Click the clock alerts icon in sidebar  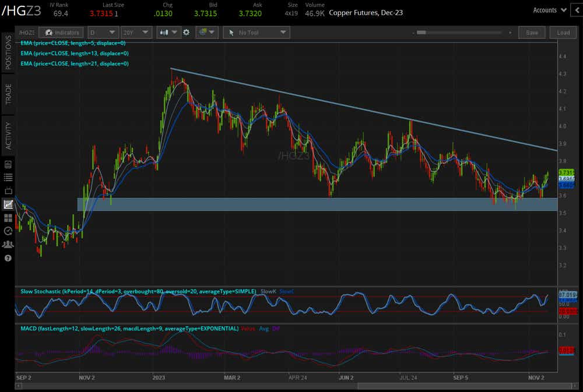pyautogui.click(x=8, y=231)
